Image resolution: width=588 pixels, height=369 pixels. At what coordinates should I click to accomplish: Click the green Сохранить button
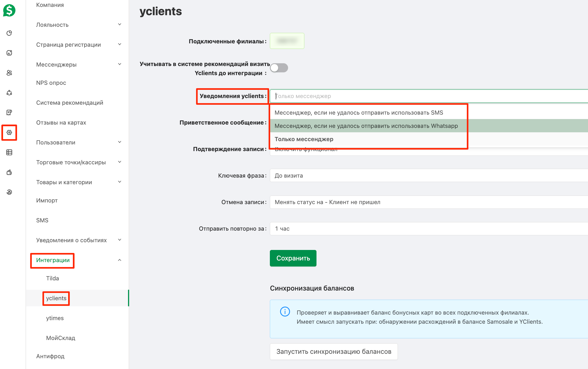[x=293, y=258]
